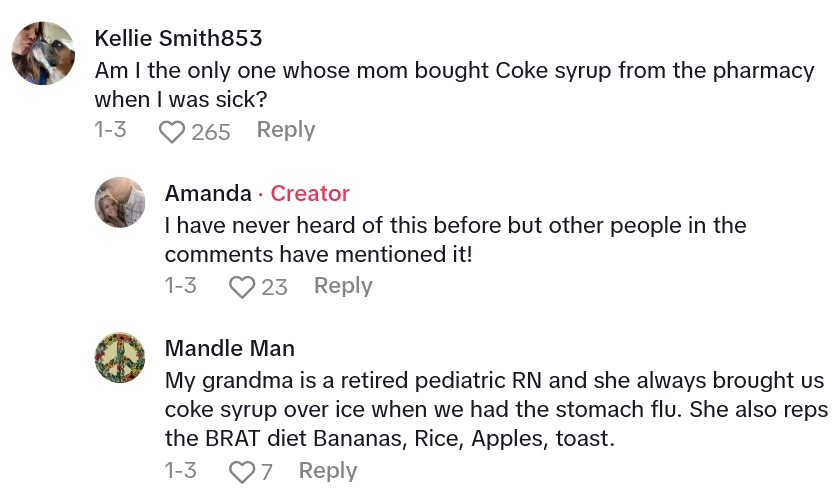Open the Kellie Smith853 username link

[178, 39]
